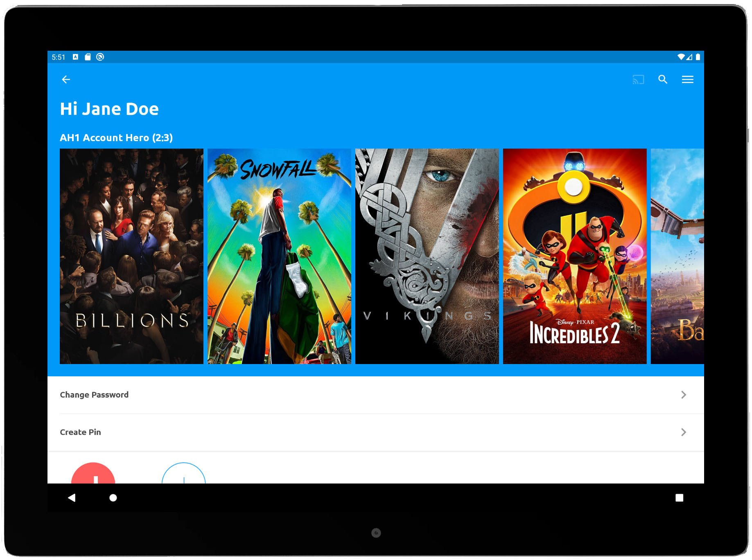
Task: Tap the letter A status bar icon
Action: (x=75, y=57)
